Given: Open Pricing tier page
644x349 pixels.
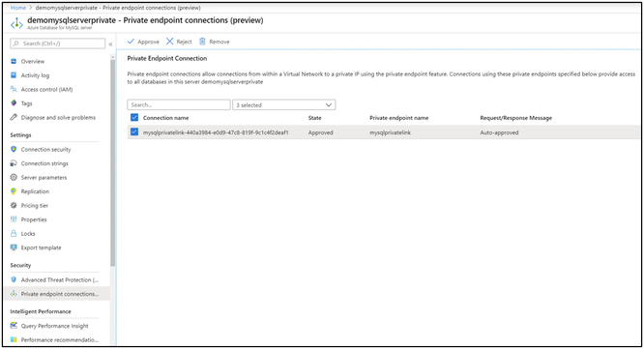Looking at the screenshot, I should tap(35, 205).
